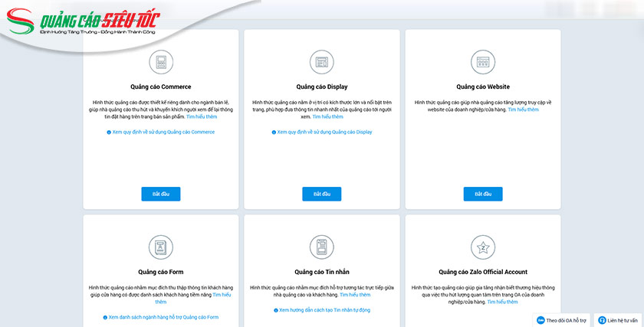
Task: Follow Tìm hiểu thêm link in Commerce card
Action: (201, 116)
